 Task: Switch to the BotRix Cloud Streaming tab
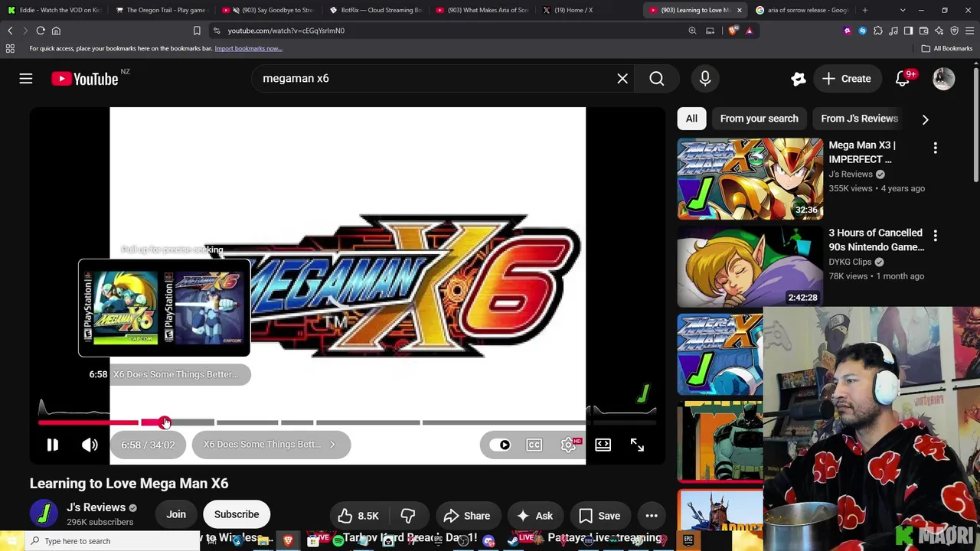(x=377, y=10)
